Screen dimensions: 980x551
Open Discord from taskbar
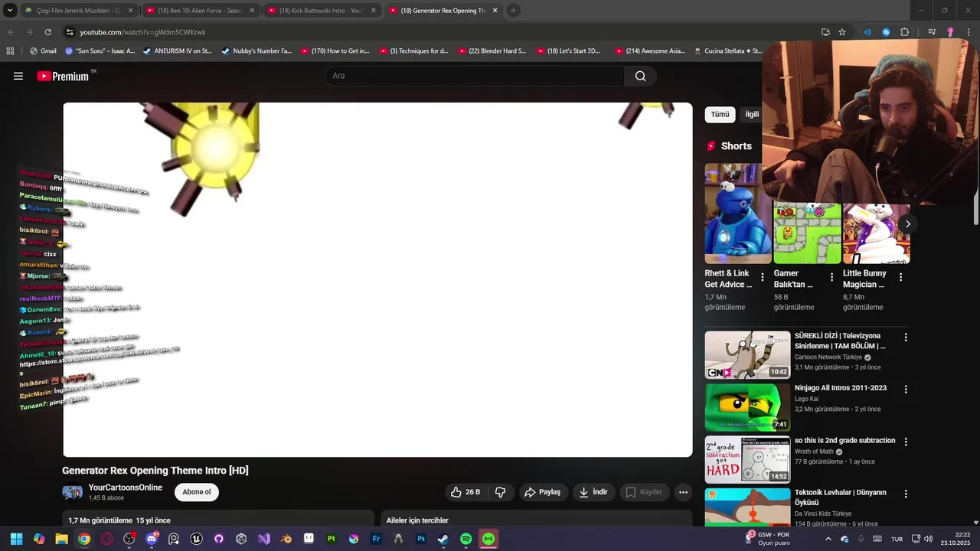coord(152,539)
